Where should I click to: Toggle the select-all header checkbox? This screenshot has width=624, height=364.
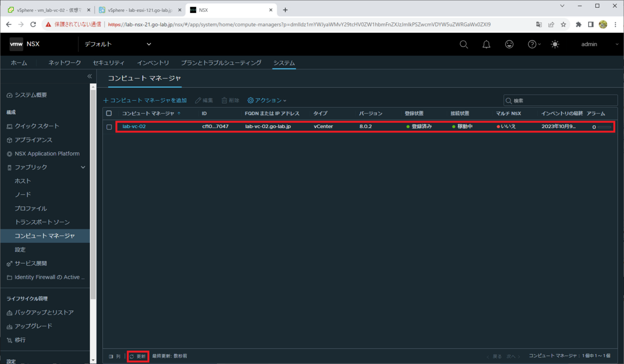[109, 113]
